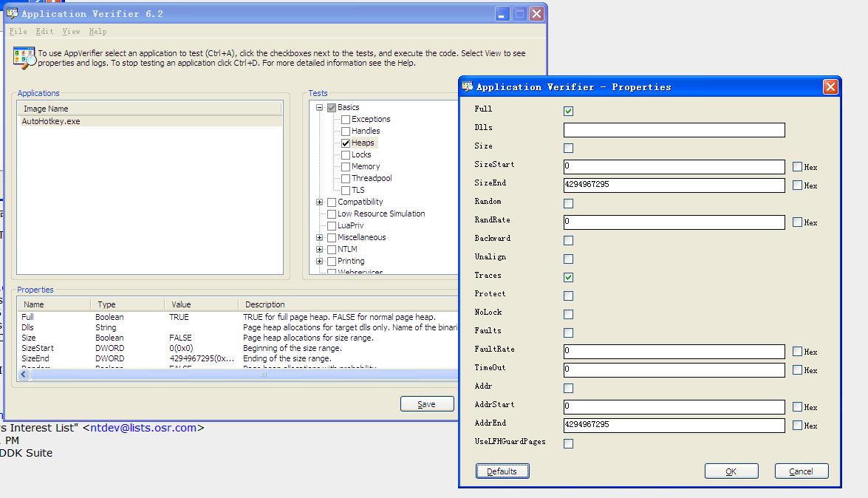
Task: Click the Properties dialog title bar icon
Action: (x=467, y=86)
